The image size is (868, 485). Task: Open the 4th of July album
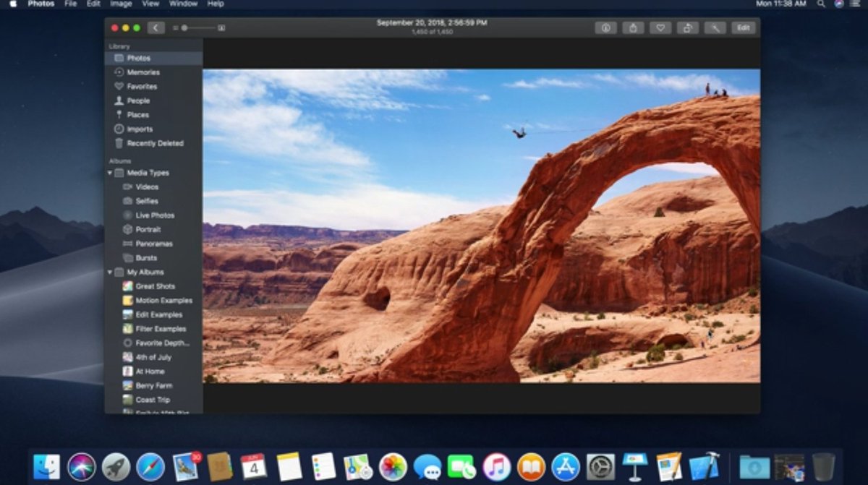pyautogui.click(x=153, y=357)
